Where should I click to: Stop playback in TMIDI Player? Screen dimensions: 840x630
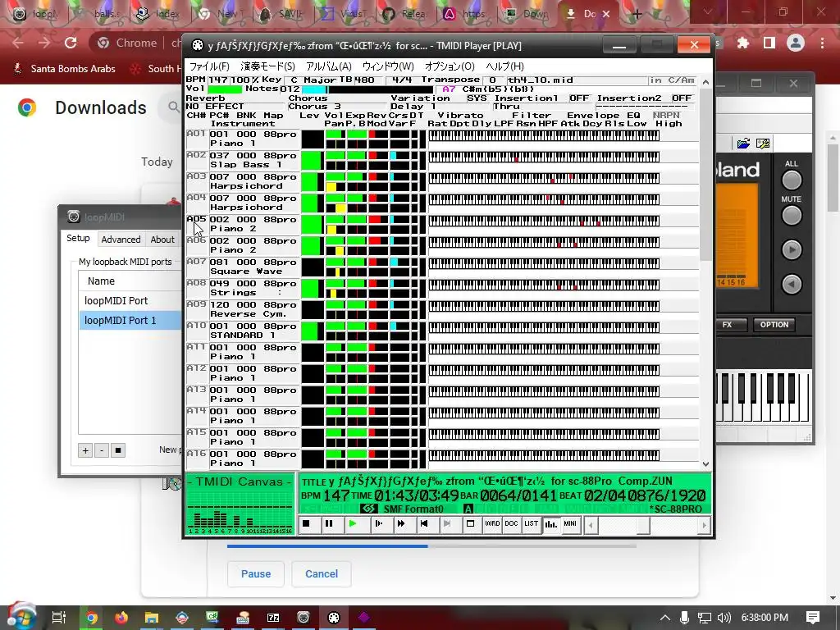coord(306,524)
